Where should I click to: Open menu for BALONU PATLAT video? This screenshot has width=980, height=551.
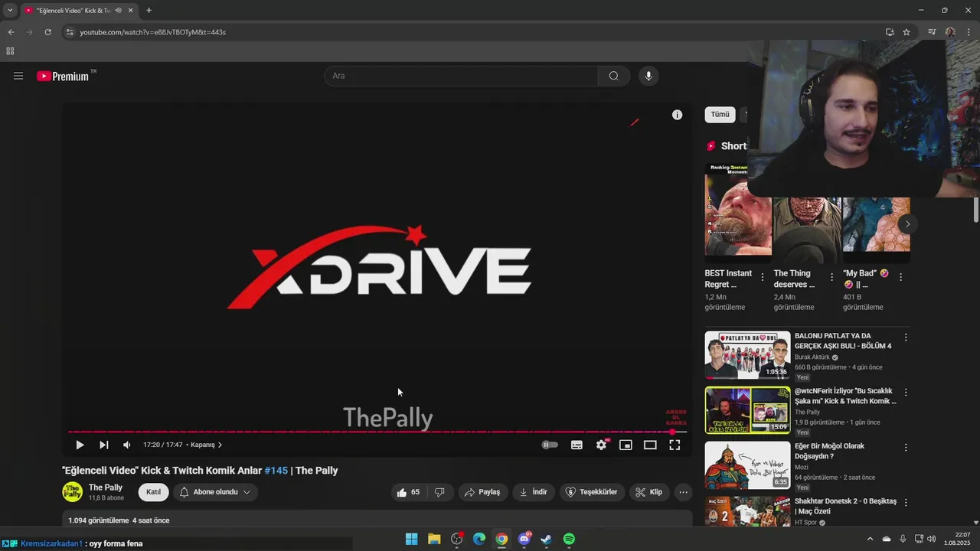(906, 337)
